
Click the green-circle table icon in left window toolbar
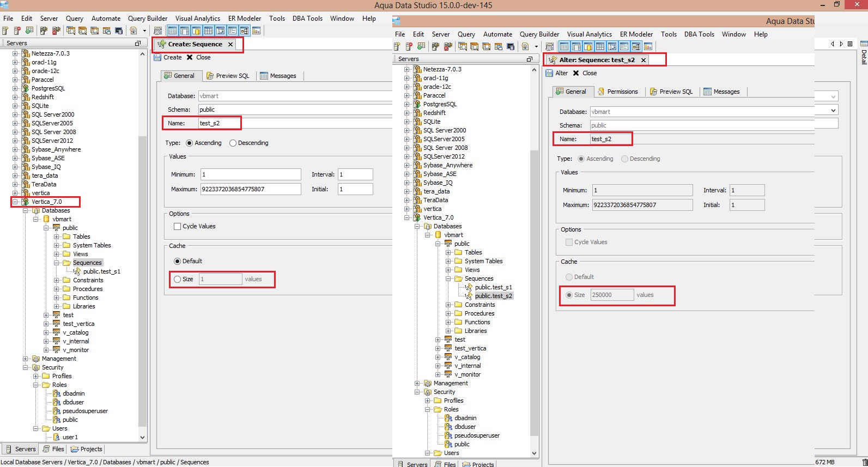coord(29,31)
